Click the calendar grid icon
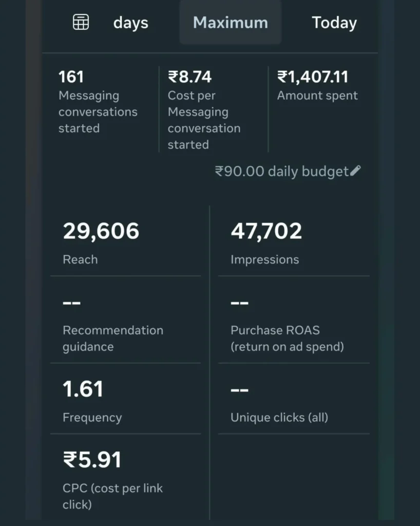Image resolution: width=420 pixels, height=526 pixels. point(81,22)
